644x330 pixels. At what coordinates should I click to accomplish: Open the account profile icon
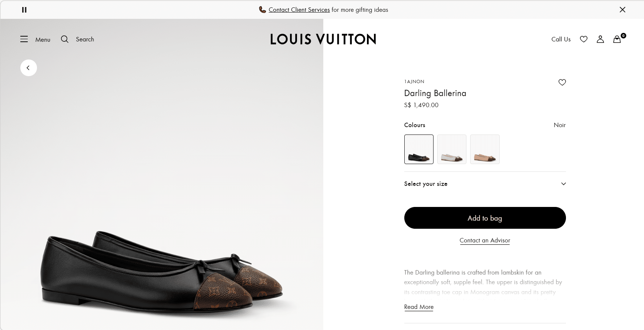pos(600,39)
